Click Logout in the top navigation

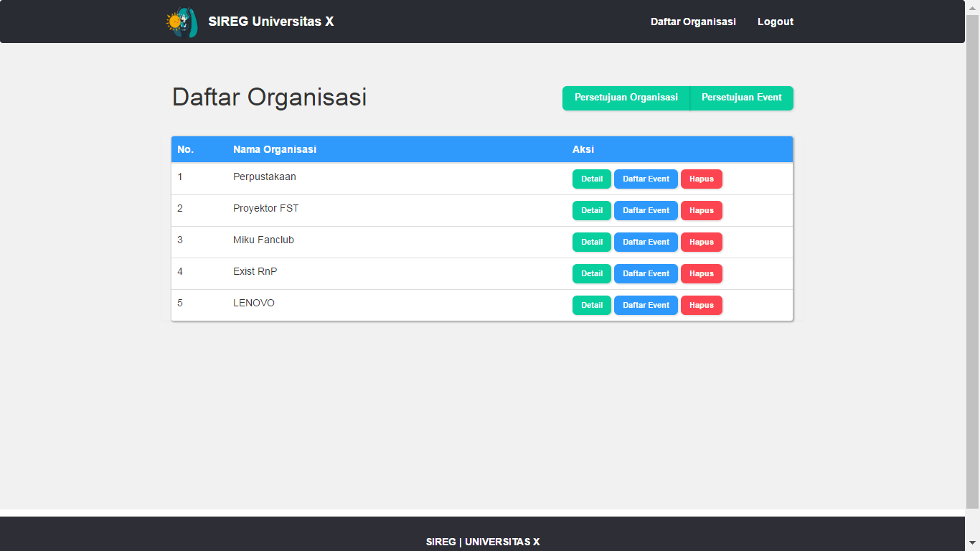775,22
